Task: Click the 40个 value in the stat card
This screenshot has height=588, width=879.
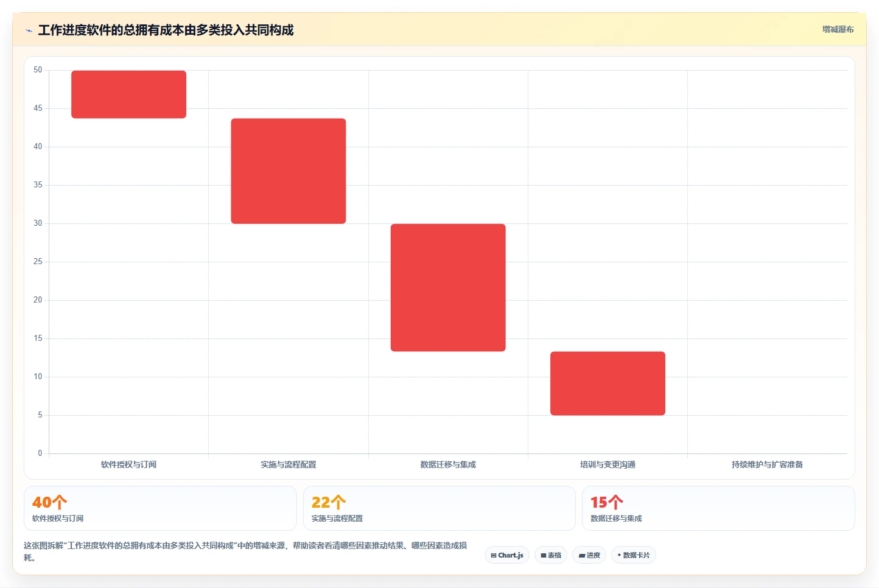Action: tap(49, 502)
